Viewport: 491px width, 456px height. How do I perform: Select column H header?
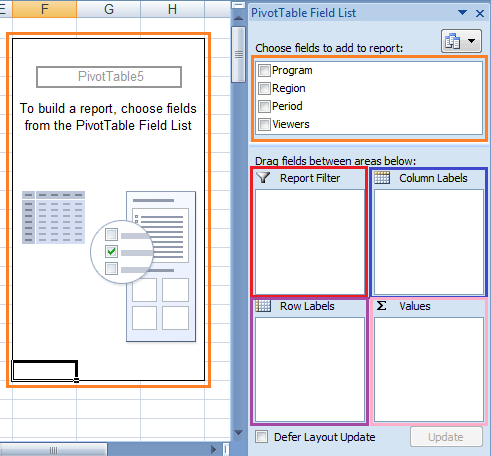click(172, 9)
